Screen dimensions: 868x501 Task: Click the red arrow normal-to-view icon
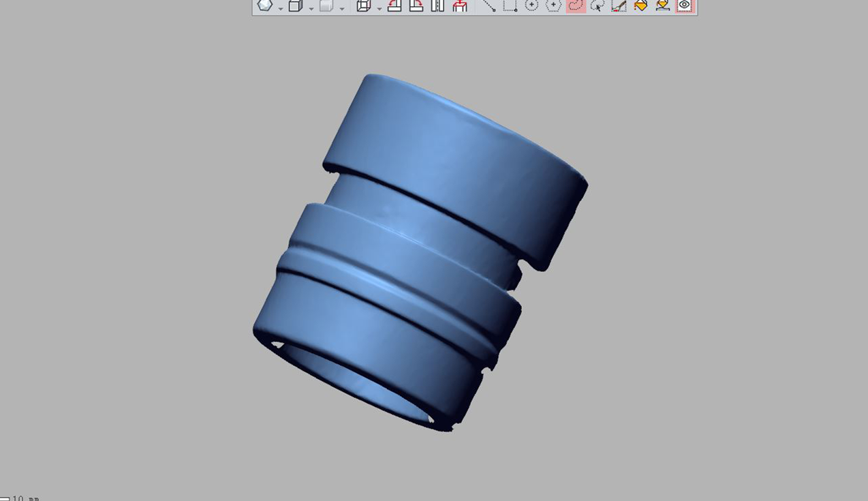click(460, 5)
